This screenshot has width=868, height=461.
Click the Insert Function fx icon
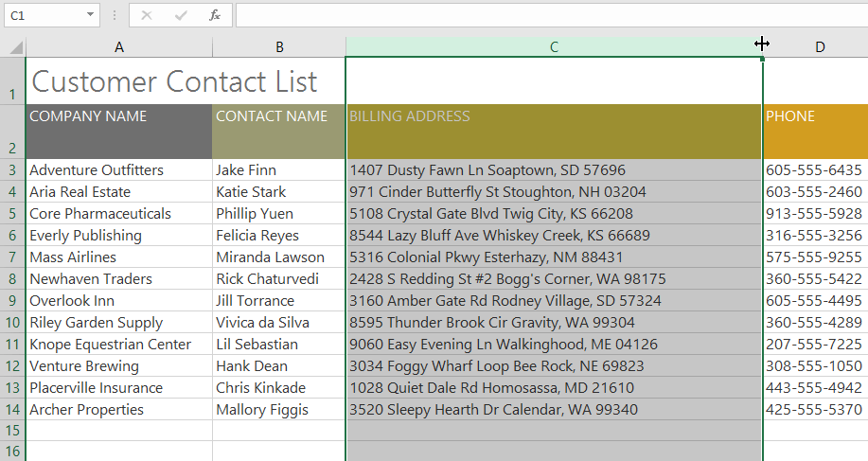tap(215, 15)
